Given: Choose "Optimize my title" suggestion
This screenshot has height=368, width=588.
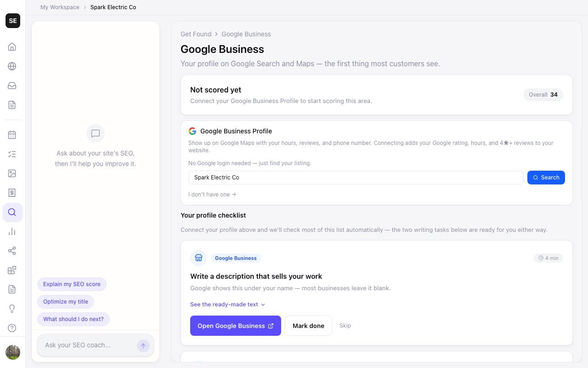Looking at the screenshot, I should tap(66, 302).
